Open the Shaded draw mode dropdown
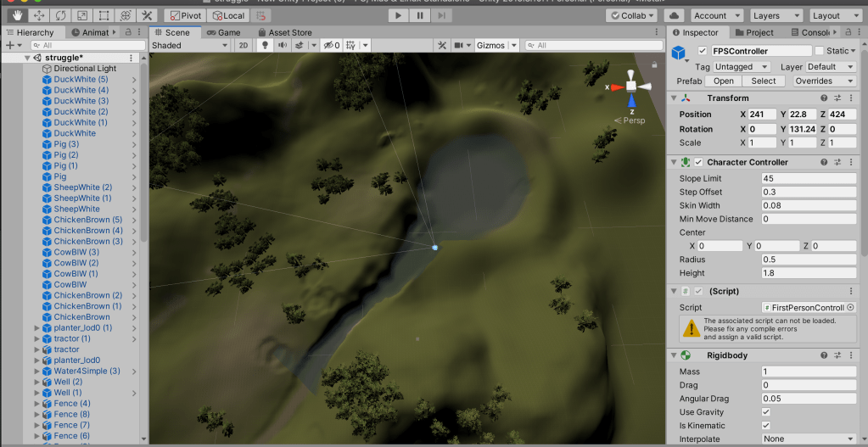 (x=189, y=45)
